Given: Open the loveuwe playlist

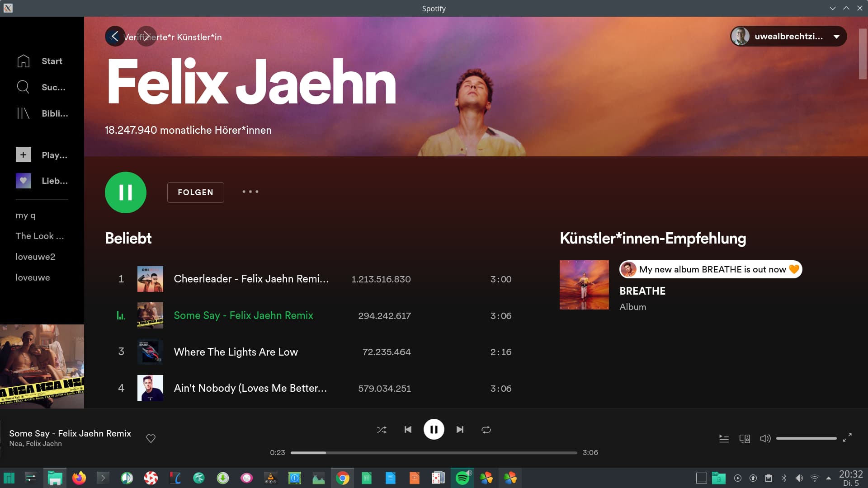Looking at the screenshot, I should coord(33,277).
